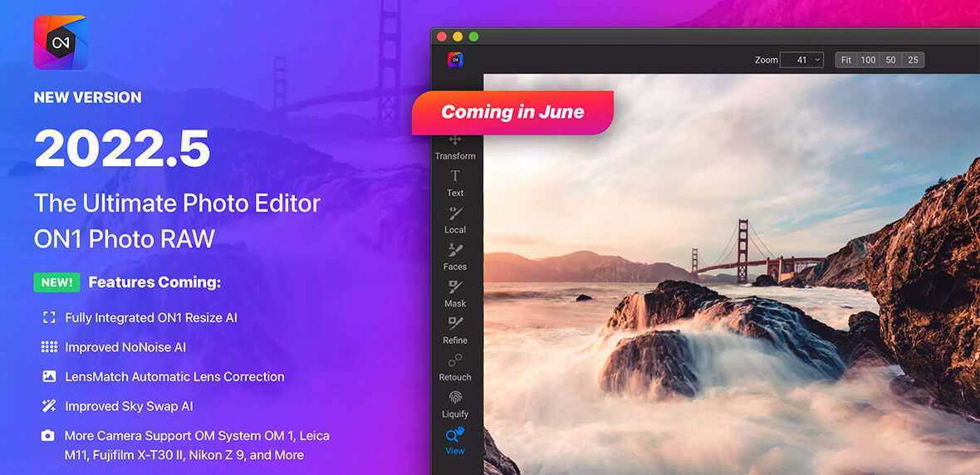Set zoom to 100
980x475 pixels.
coord(868,60)
